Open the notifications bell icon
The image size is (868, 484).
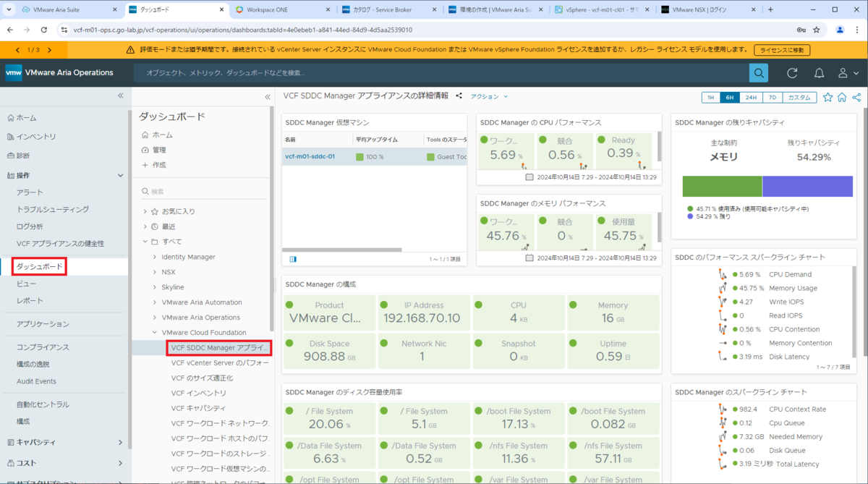tap(819, 73)
